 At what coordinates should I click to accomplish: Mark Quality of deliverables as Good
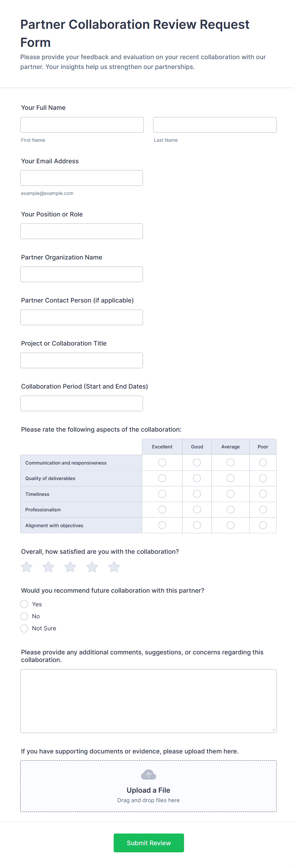coord(197,478)
